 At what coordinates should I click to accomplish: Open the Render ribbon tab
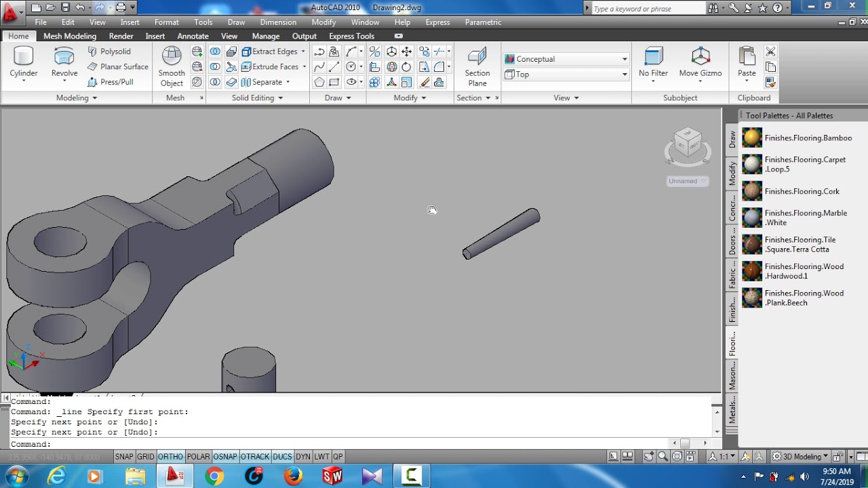coord(121,36)
